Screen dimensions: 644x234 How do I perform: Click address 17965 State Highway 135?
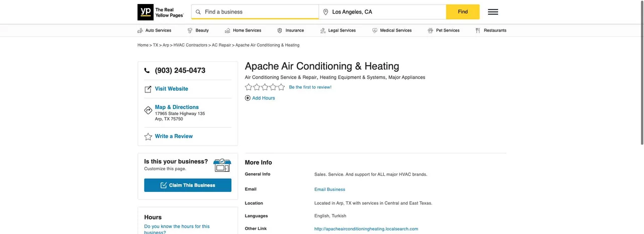pyautogui.click(x=180, y=113)
